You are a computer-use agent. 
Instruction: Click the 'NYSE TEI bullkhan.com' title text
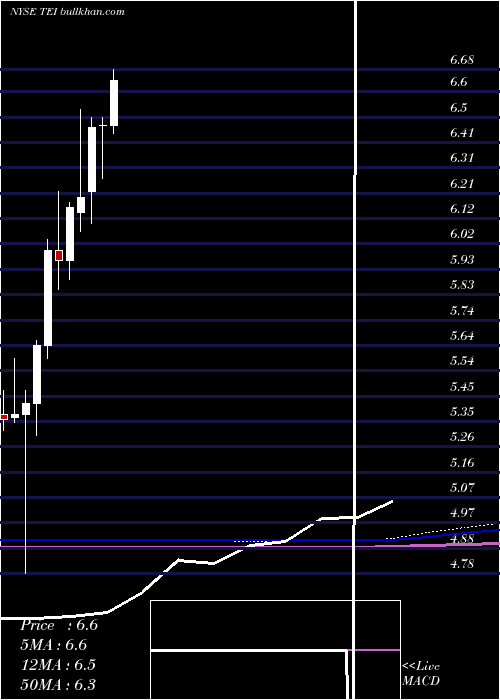[x=67, y=12]
